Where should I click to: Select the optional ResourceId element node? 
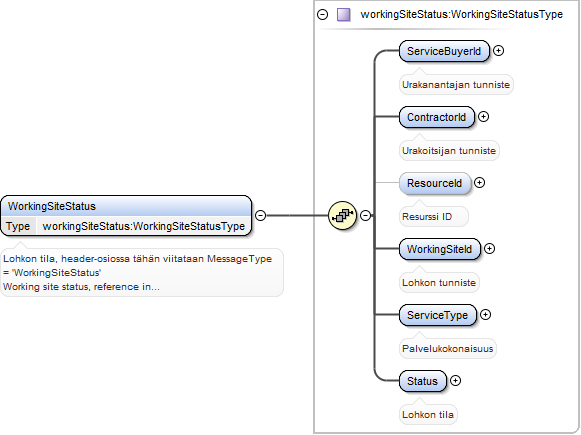click(435, 183)
